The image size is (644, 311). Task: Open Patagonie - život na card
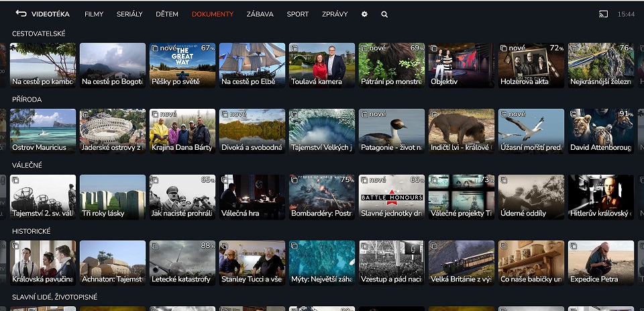pos(392,131)
